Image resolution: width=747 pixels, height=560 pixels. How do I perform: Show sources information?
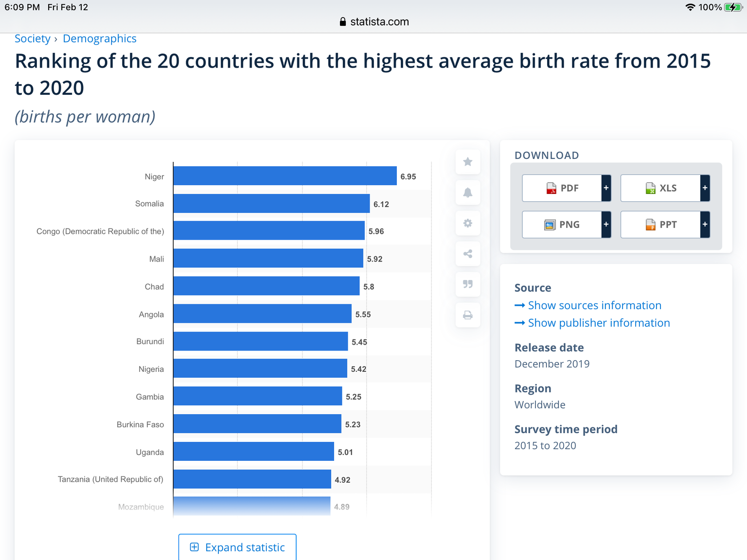point(594,305)
